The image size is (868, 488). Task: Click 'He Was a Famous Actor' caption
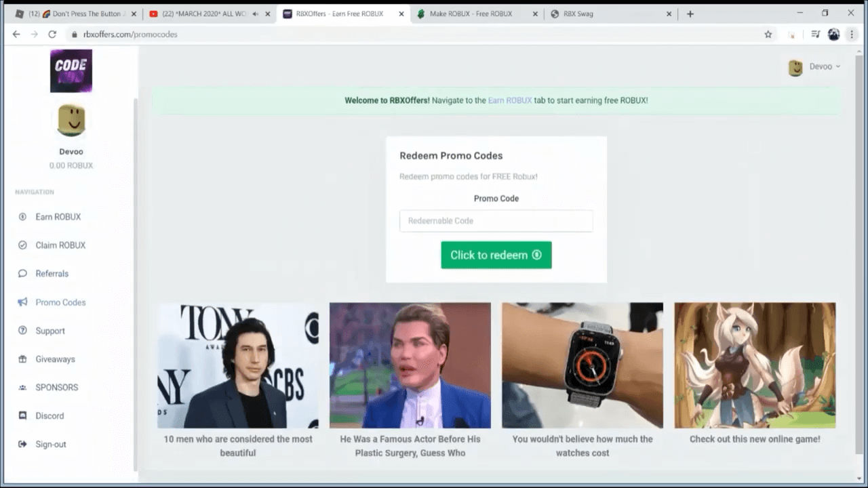(x=410, y=446)
